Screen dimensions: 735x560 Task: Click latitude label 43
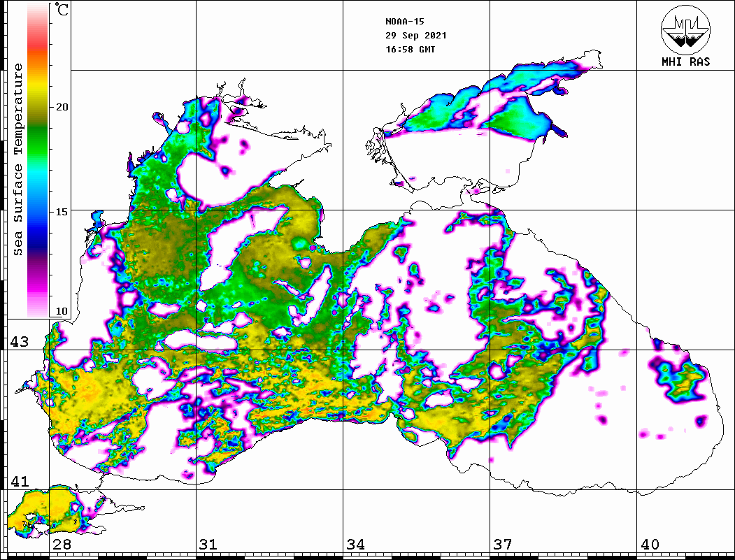[x=20, y=342]
